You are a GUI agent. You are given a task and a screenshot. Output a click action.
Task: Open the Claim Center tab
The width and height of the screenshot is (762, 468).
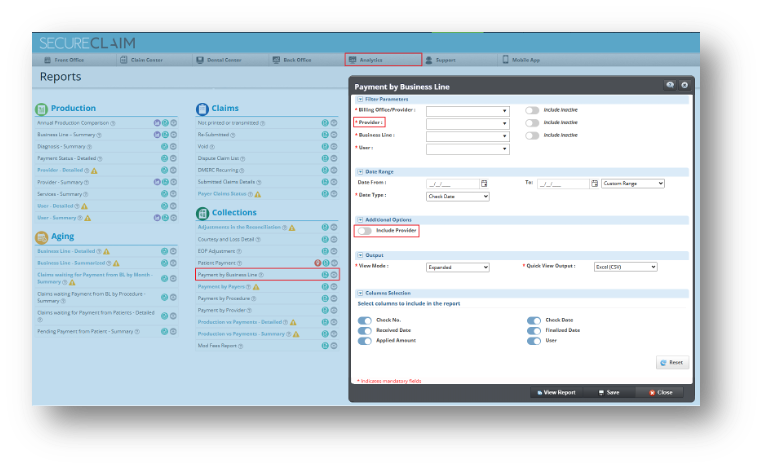(145, 60)
